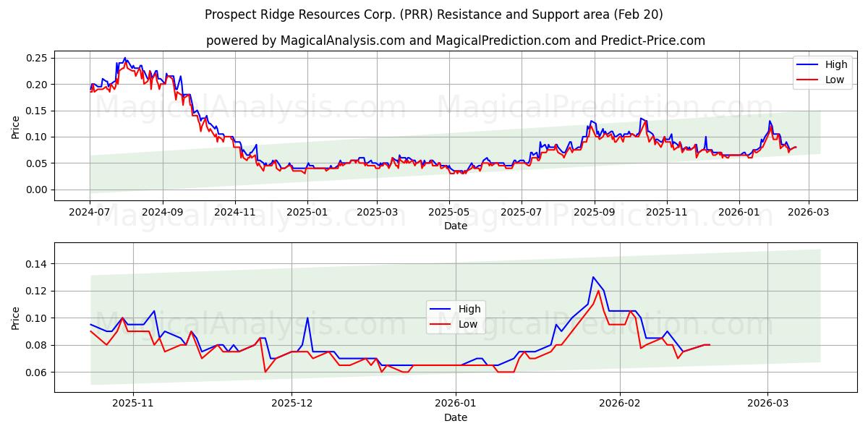Click the '2026-01' label on bottom chart axis
This screenshot has height=434, width=868.
[x=456, y=405]
